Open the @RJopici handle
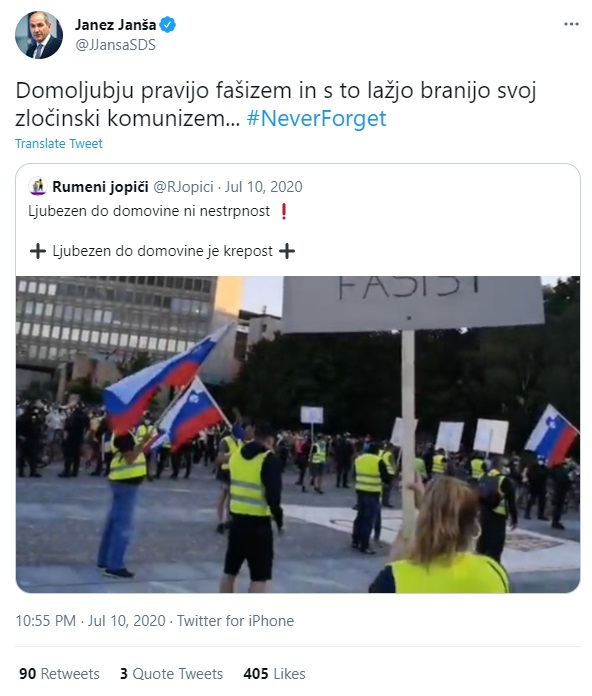The width and height of the screenshot is (592, 696). click(183, 187)
